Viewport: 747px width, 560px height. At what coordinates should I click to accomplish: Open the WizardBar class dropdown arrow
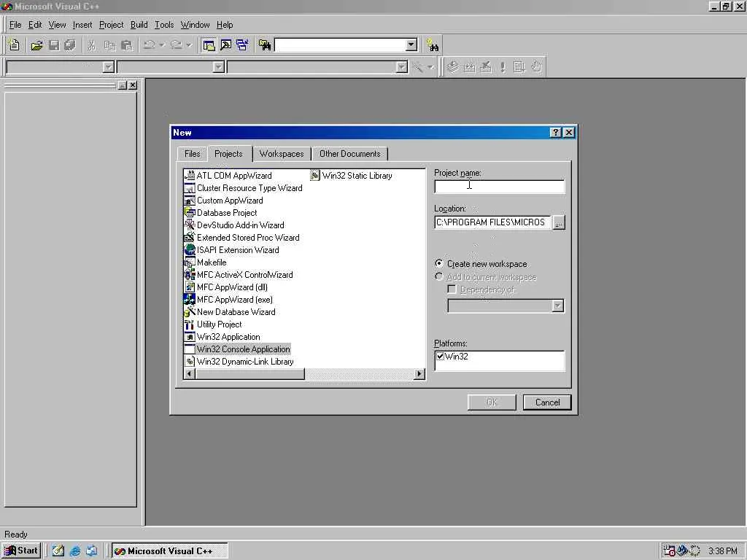(108, 66)
